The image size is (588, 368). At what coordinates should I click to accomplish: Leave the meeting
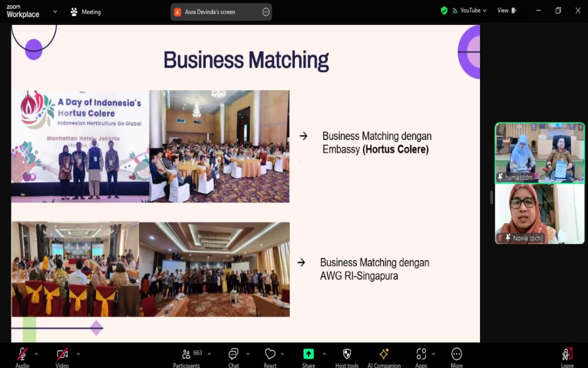point(567,355)
